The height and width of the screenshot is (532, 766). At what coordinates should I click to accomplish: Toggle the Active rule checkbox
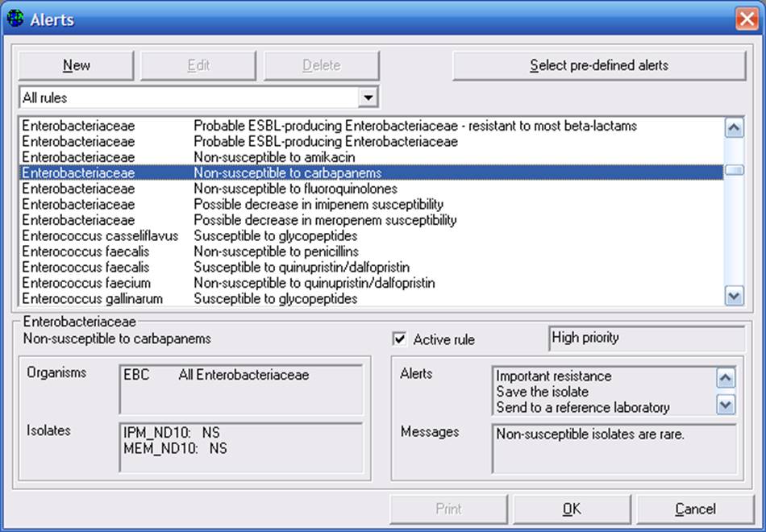point(400,339)
